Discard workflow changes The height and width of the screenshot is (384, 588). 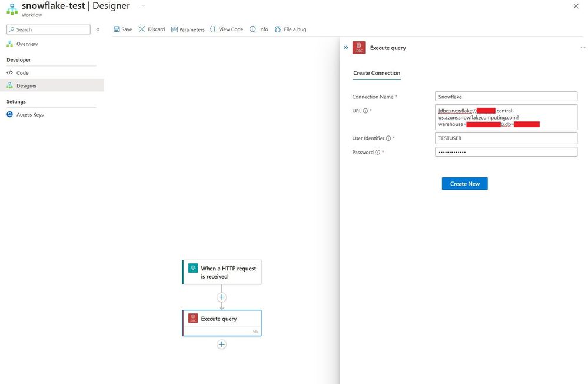coord(152,29)
